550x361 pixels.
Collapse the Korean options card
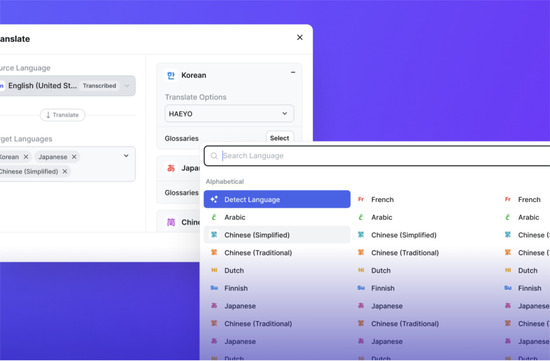pos(293,72)
